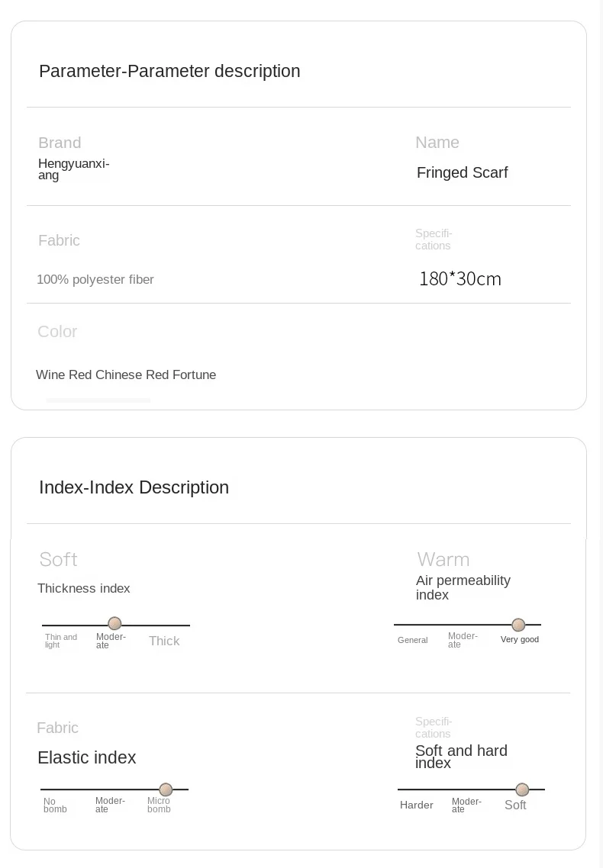
Task: Select the Fringed Scarf name value
Action: pos(463,172)
